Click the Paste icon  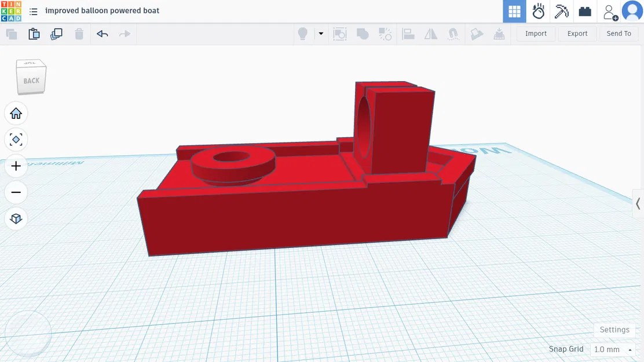[34, 34]
